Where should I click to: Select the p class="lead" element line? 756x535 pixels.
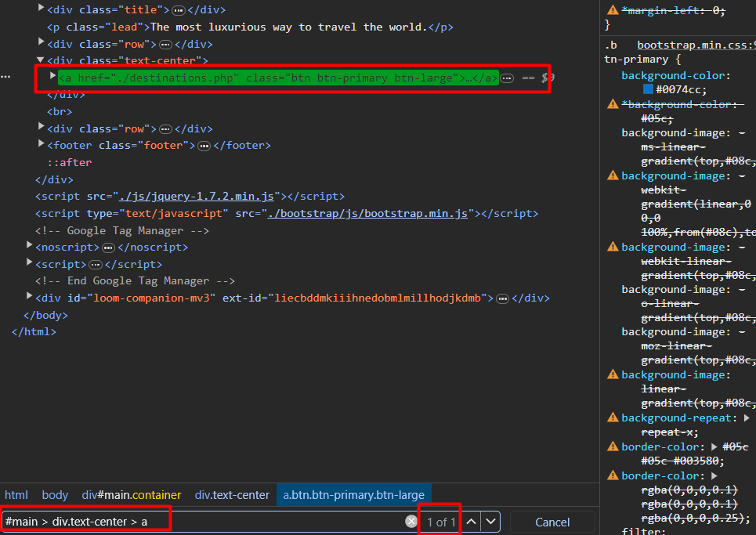250,27
